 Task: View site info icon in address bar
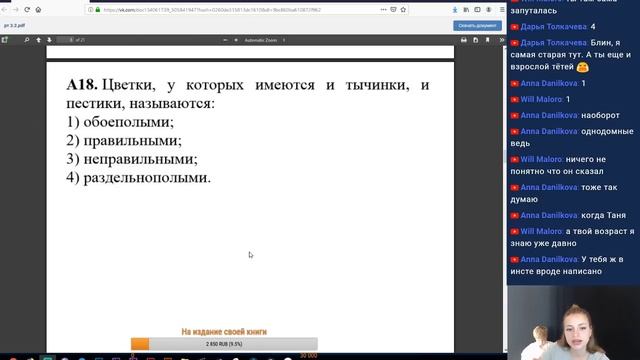(x=91, y=9)
